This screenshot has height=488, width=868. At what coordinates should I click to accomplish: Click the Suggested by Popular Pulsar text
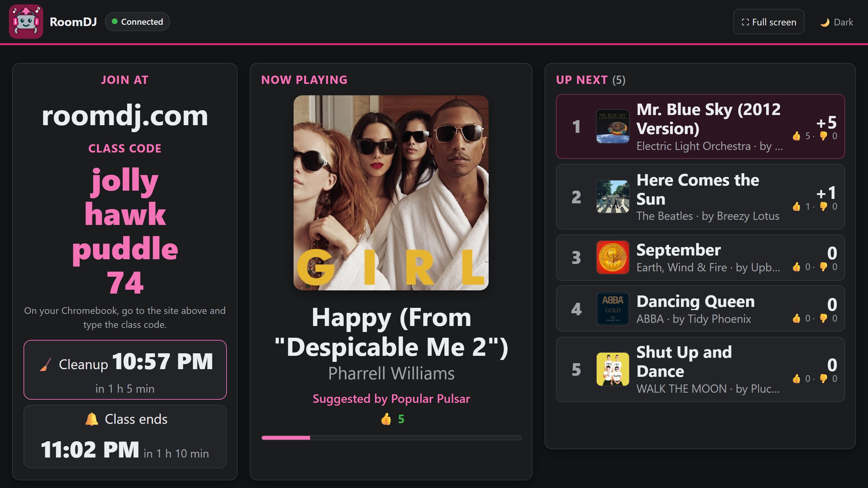[391, 399]
